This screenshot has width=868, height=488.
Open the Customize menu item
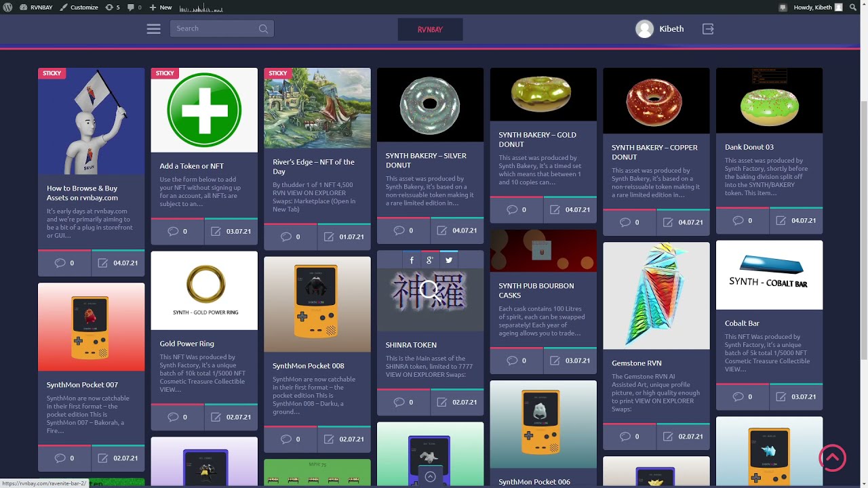(x=79, y=7)
